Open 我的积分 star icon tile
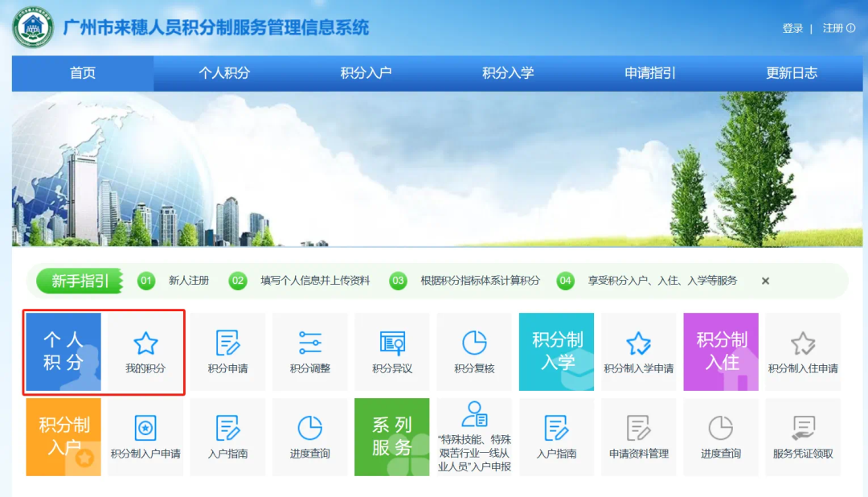Image resolution: width=868 pixels, height=497 pixels. pos(145,351)
